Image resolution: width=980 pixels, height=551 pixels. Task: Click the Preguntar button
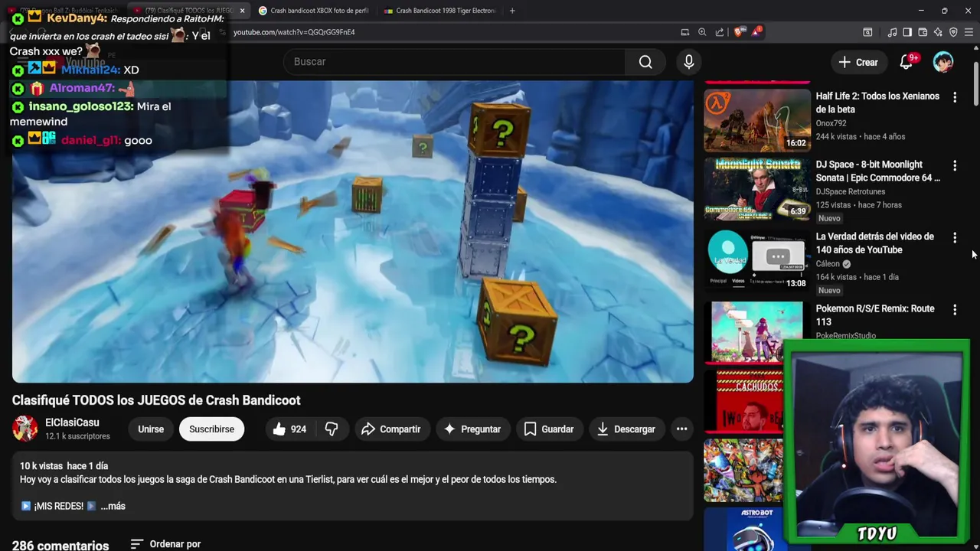[472, 429]
